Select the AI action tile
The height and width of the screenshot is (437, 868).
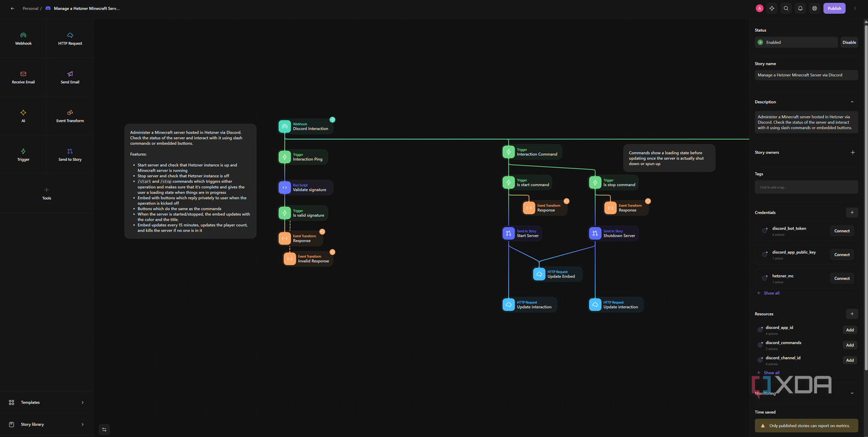tap(23, 116)
